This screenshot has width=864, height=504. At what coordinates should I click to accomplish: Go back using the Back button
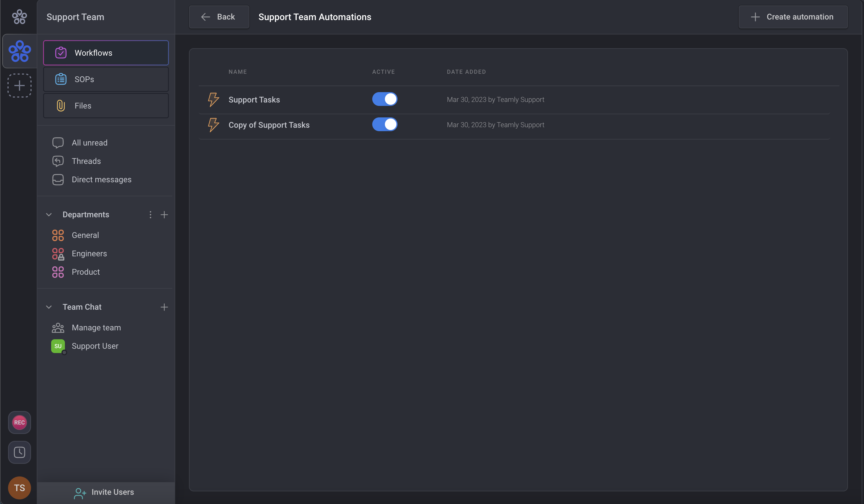tap(219, 17)
